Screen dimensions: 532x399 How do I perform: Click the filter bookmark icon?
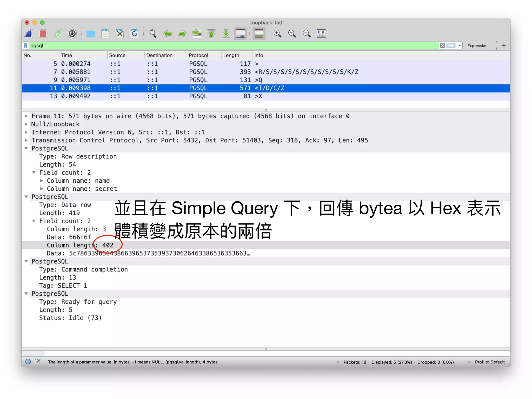[25, 46]
